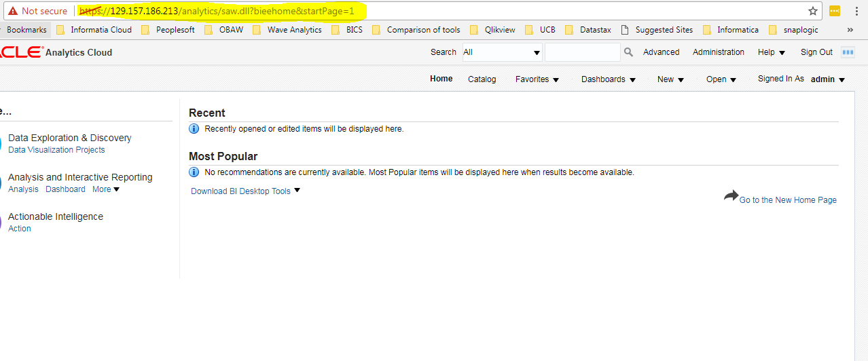Click the info icon under Recent

click(x=194, y=129)
